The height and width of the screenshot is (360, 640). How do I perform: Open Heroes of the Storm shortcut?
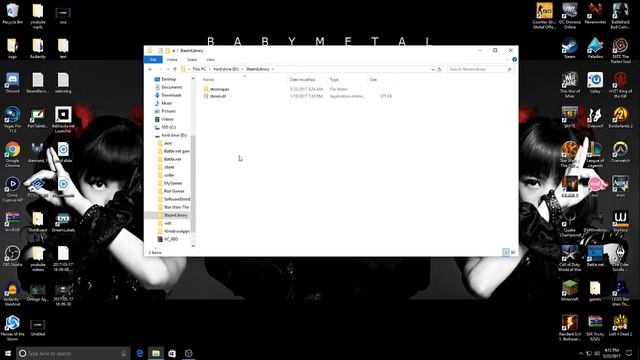point(12,328)
